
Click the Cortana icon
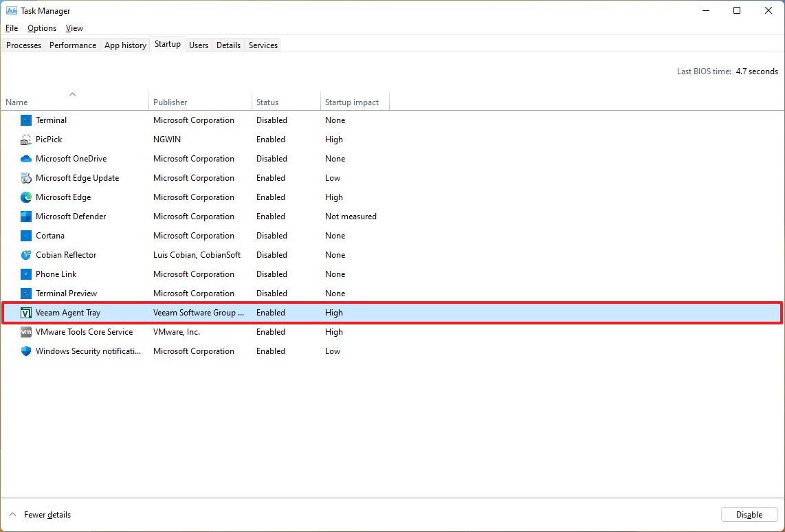coord(25,236)
